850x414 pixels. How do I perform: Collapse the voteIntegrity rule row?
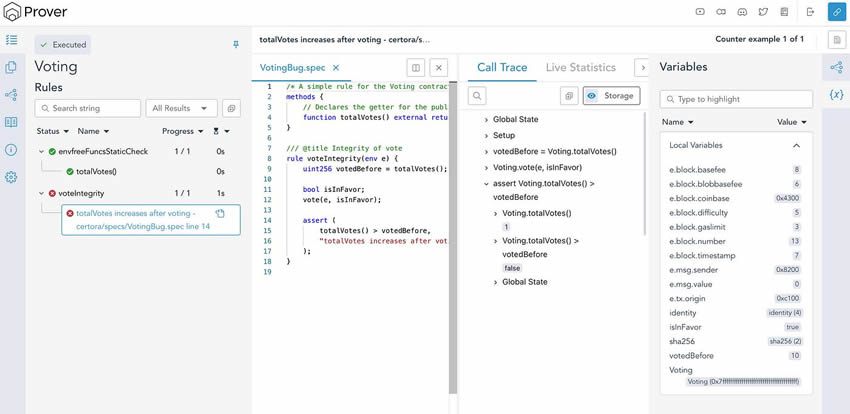(x=41, y=193)
